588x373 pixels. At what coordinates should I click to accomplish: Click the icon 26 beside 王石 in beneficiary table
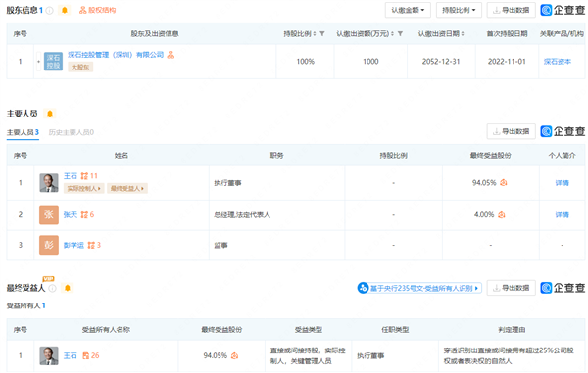point(91,355)
